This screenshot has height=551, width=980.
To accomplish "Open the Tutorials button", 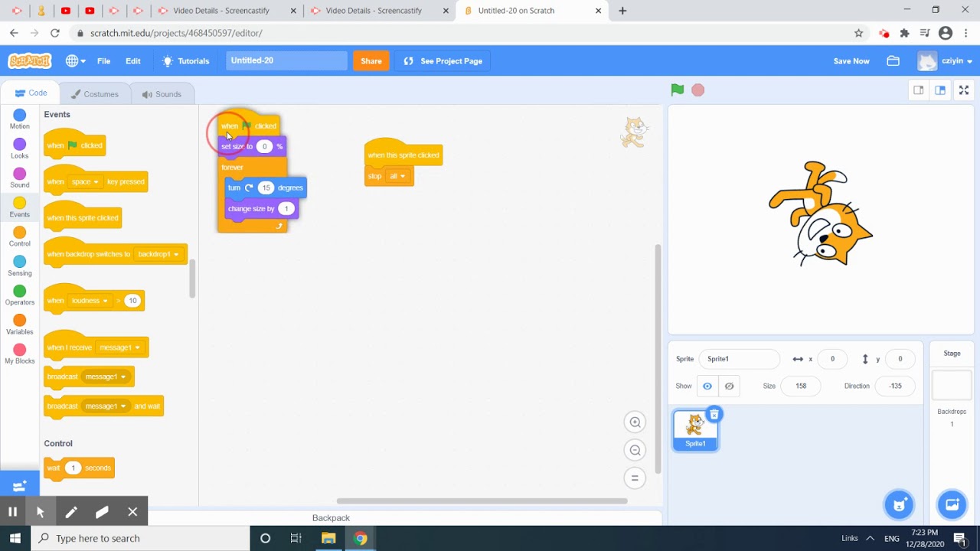I will (x=186, y=60).
